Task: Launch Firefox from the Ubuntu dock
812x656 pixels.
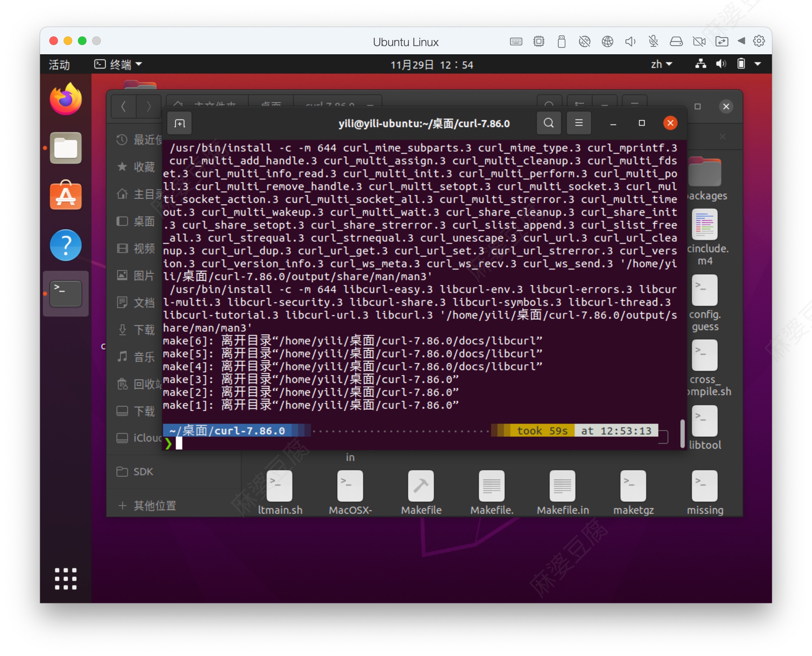Action: [x=66, y=99]
